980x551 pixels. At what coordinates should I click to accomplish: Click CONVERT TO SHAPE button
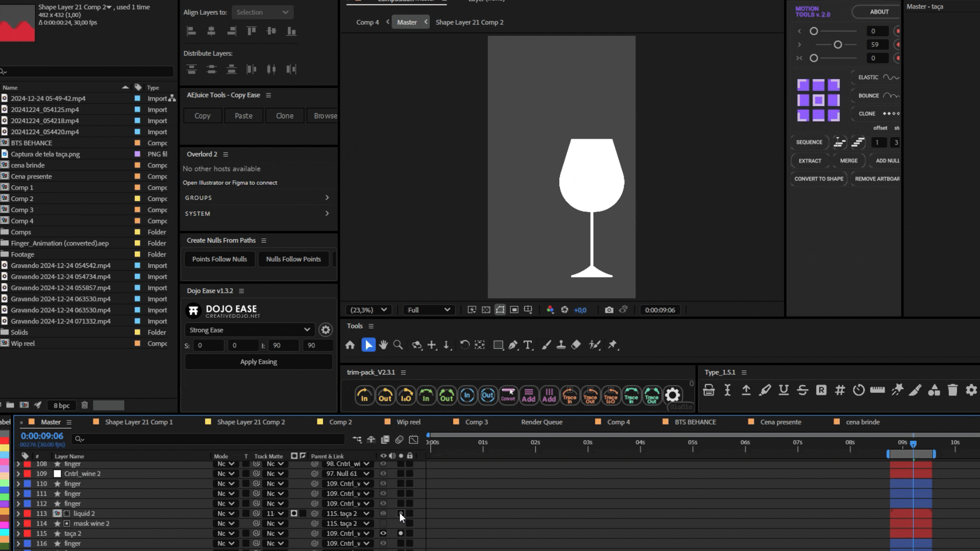click(819, 179)
